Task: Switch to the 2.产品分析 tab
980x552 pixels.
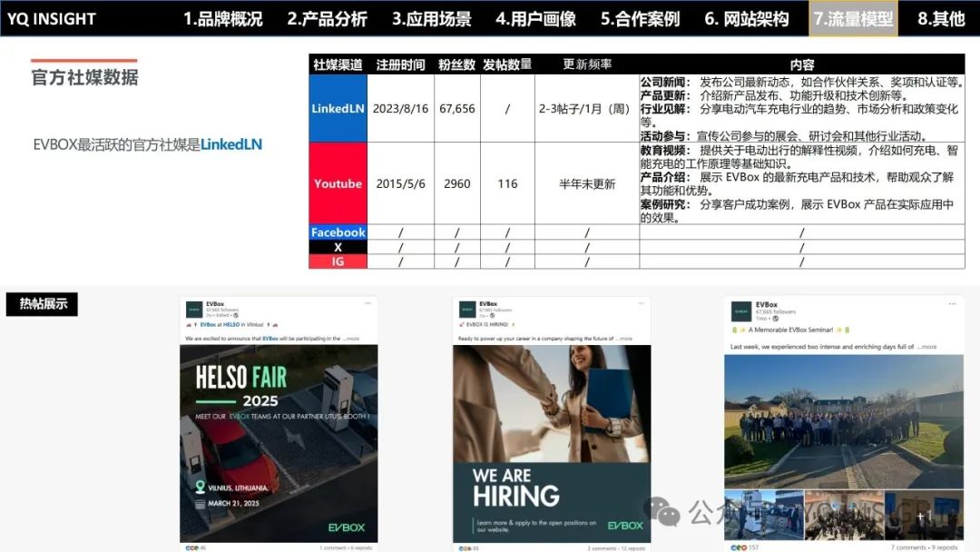Action: point(327,19)
